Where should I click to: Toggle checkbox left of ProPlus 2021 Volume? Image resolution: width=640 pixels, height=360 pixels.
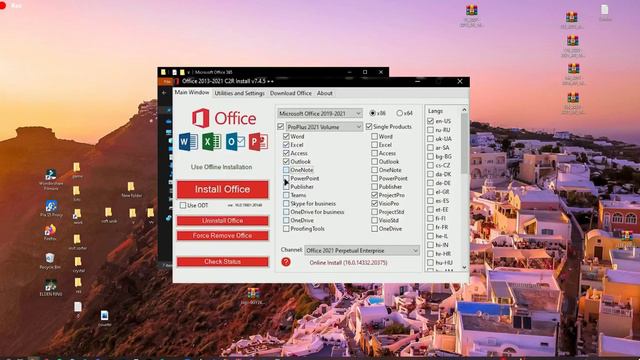tap(280, 127)
